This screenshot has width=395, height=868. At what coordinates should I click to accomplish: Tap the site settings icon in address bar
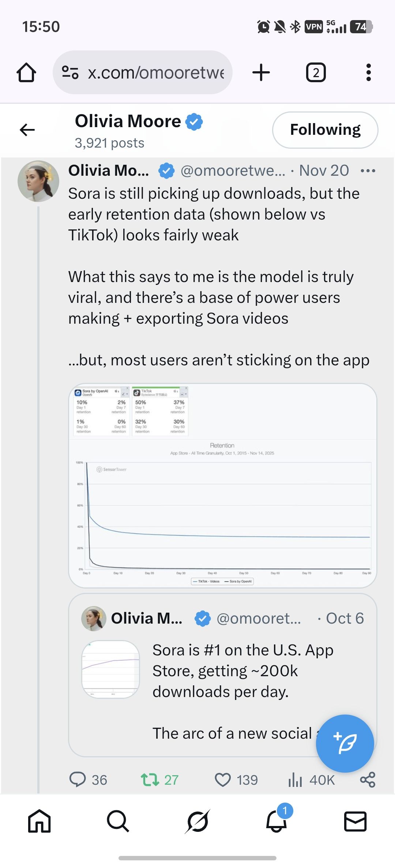(70, 72)
